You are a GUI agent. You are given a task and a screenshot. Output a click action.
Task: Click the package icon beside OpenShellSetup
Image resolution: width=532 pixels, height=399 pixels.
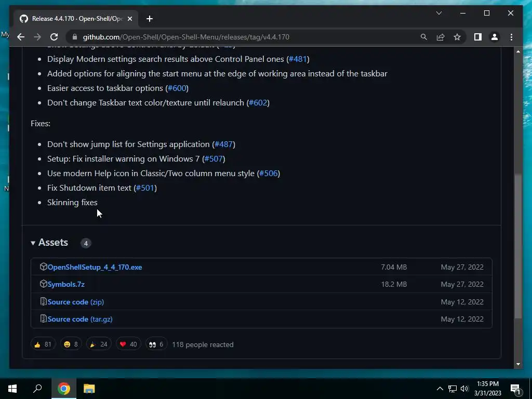[44, 267]
